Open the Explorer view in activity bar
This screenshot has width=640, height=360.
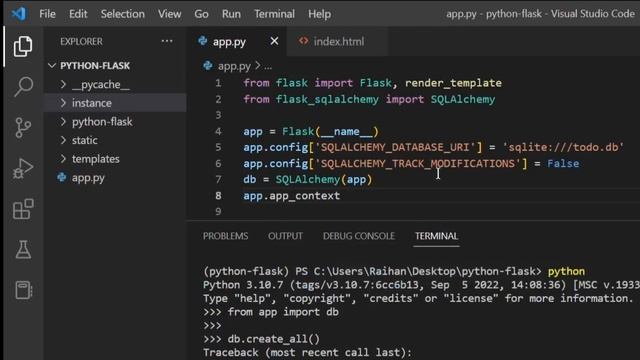pyautogui.click(x=23, y=46)
